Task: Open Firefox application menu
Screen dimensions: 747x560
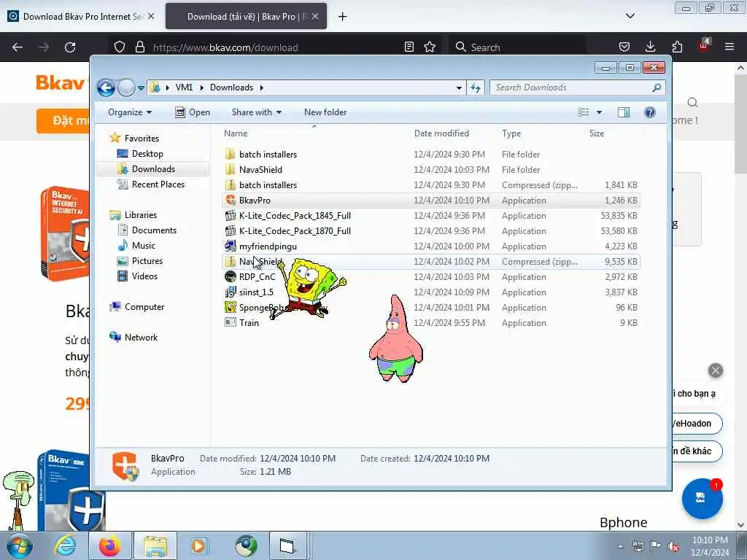Action: [x=729, y=47]
